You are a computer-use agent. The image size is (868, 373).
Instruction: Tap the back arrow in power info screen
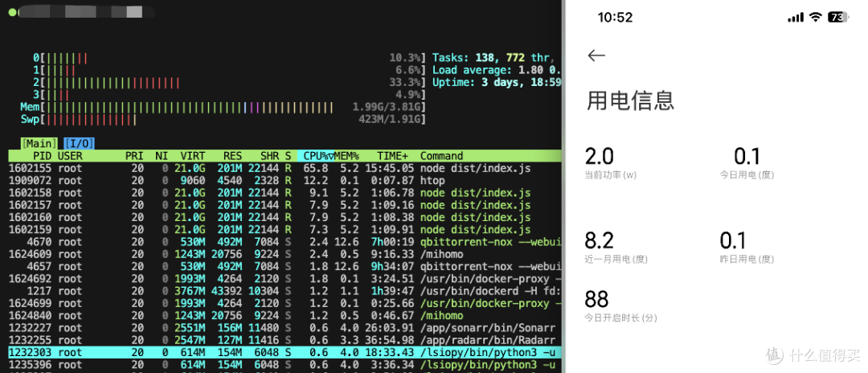(596, 55)
